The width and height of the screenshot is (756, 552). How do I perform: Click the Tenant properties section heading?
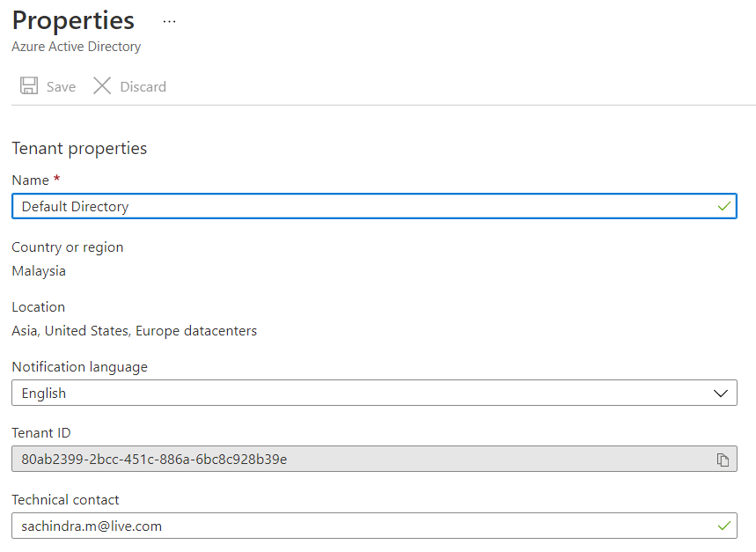[x=79, y=148]
